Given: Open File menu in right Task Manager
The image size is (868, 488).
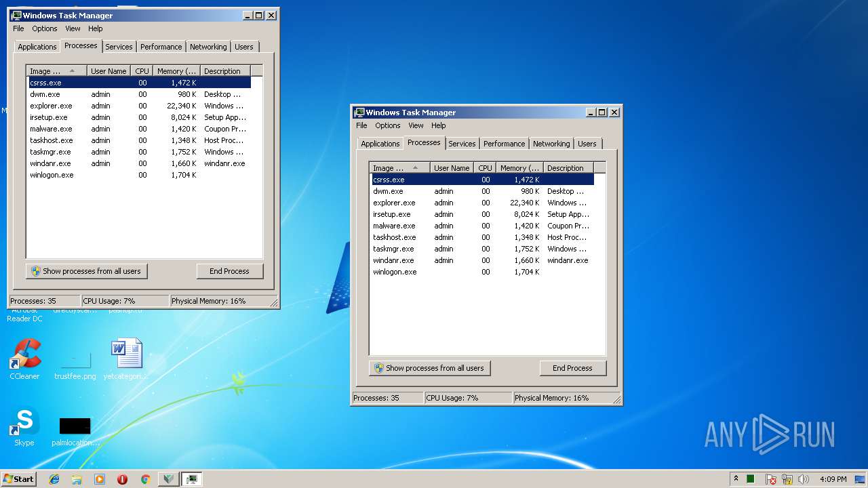Looking at the screenshot, I should coord(361,125).
